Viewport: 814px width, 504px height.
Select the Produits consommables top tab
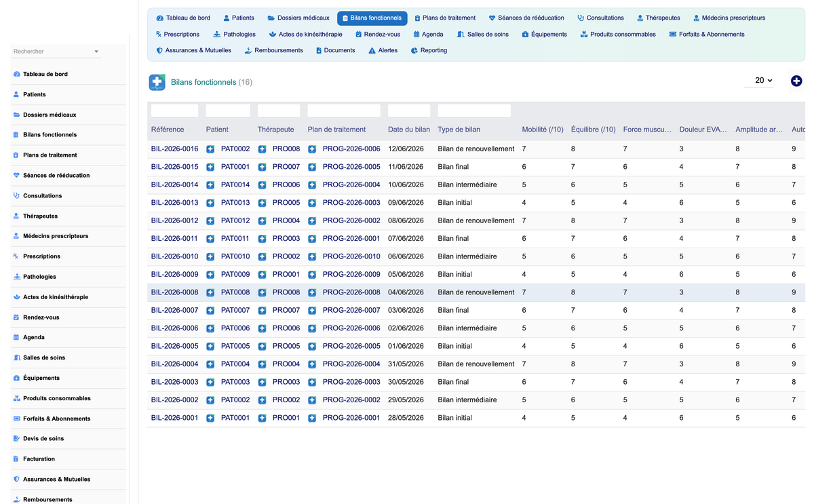click(617, 34)
